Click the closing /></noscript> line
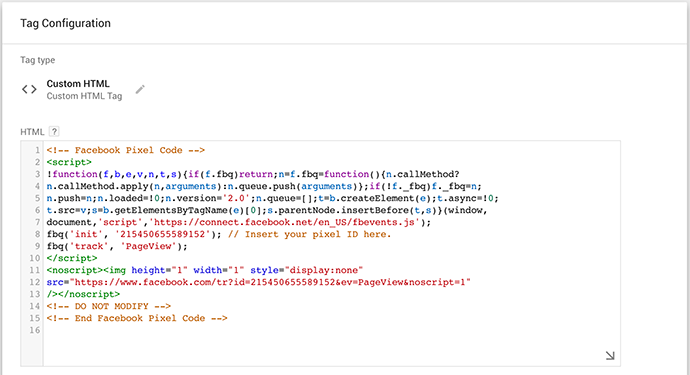Viewport: 690px width, 375px height. coord(83,294)
